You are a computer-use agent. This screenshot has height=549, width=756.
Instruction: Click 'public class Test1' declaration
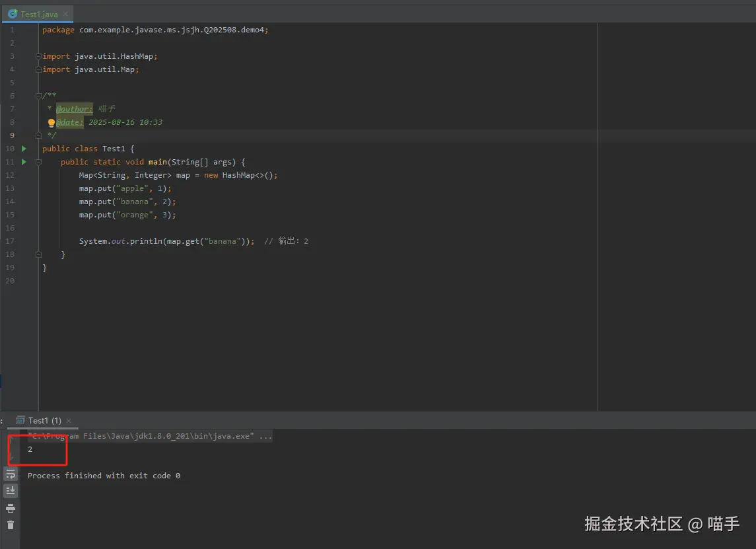[83, 149]
